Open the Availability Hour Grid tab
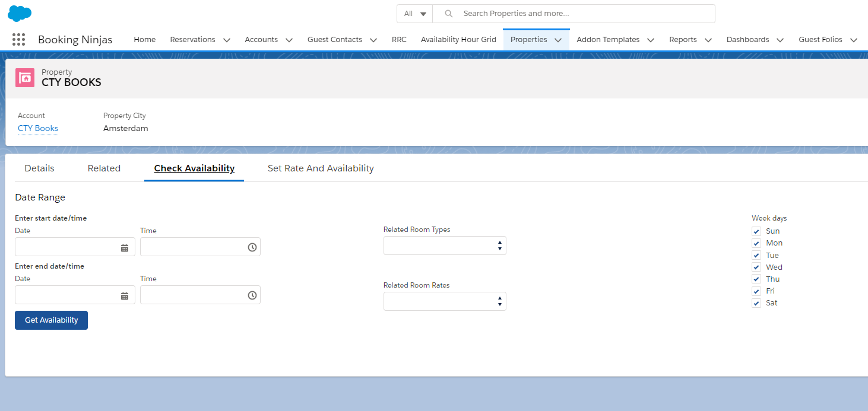 pos(458,40)
